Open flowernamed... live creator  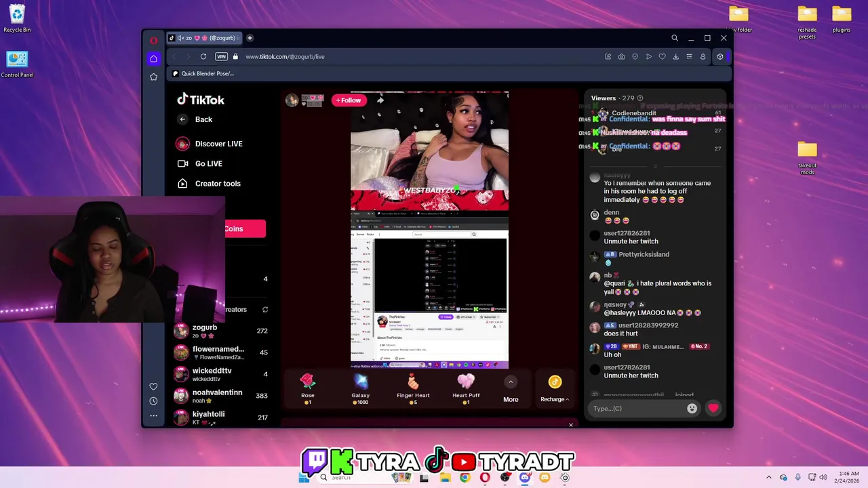[x=221, y=352]
